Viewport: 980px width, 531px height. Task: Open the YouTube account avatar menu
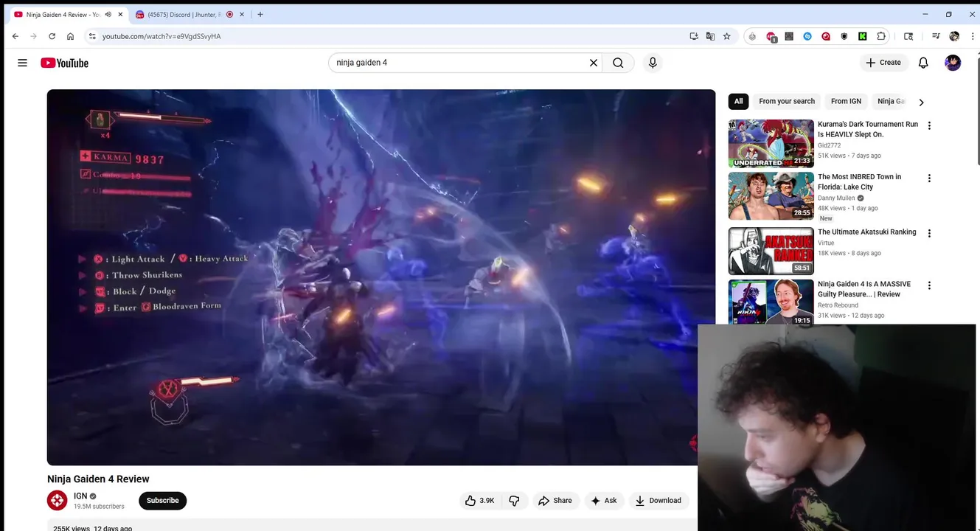[x=953, y=63]
